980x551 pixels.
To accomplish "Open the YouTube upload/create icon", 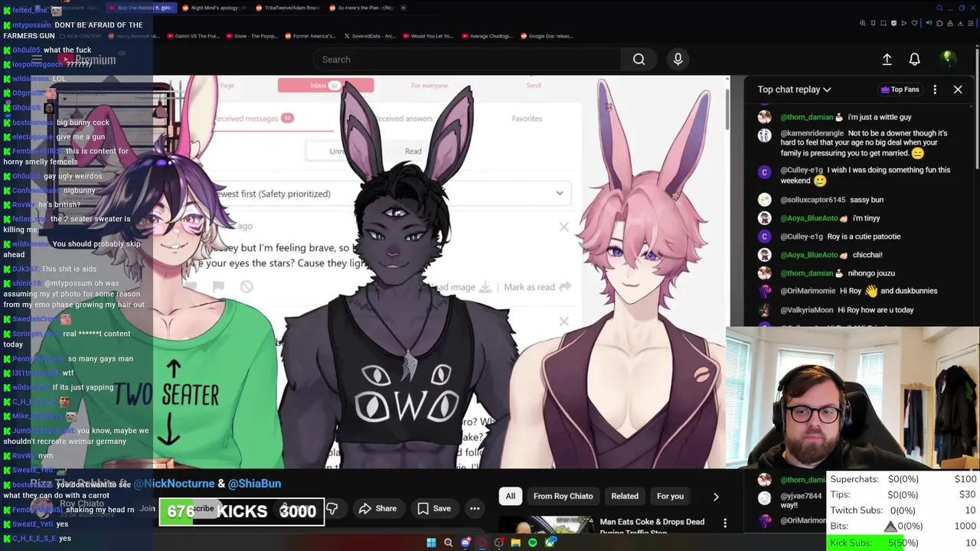I will click(887, 60).
